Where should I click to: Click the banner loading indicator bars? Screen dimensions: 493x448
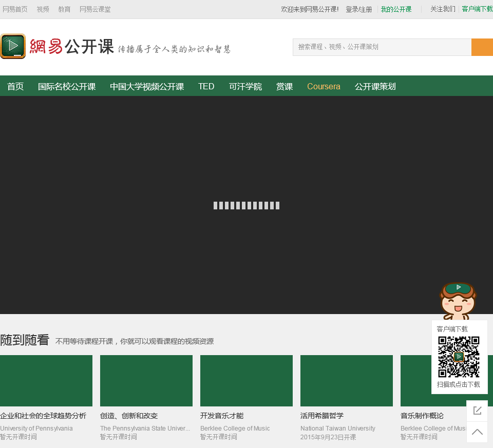(246, 205)
